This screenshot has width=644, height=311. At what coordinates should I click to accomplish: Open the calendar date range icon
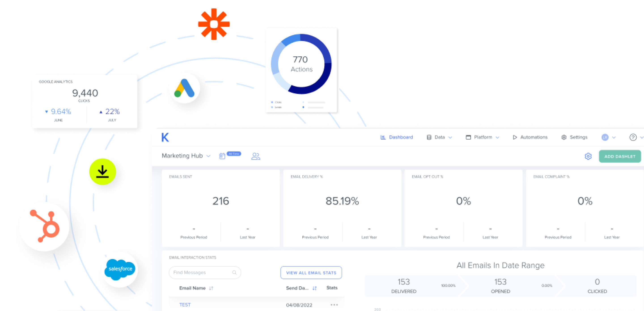222,156
